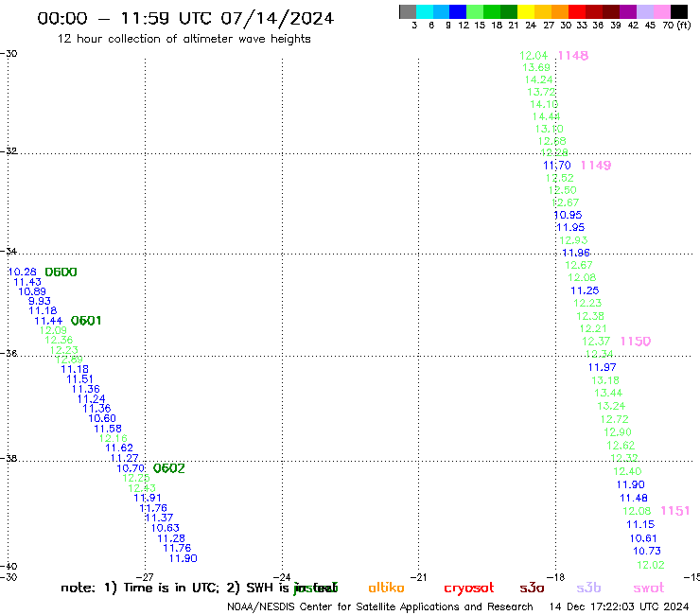Click the longitude axis label -27
The image size is (700, 615).
coord(145,577)
